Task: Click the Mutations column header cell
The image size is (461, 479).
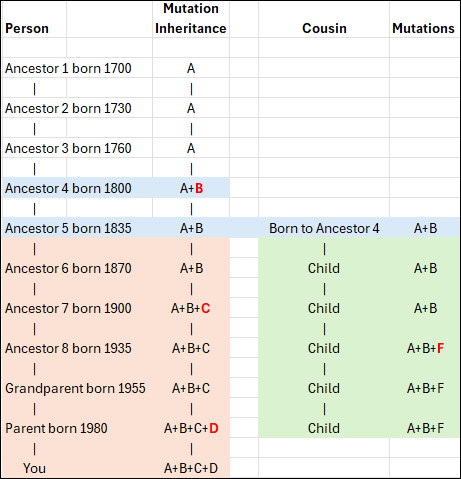Action: pyautogui.click(x=424, y=19)
